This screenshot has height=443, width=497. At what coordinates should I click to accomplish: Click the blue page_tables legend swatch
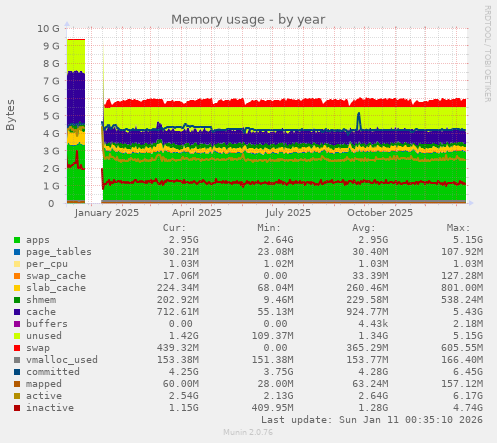(17, 252)
